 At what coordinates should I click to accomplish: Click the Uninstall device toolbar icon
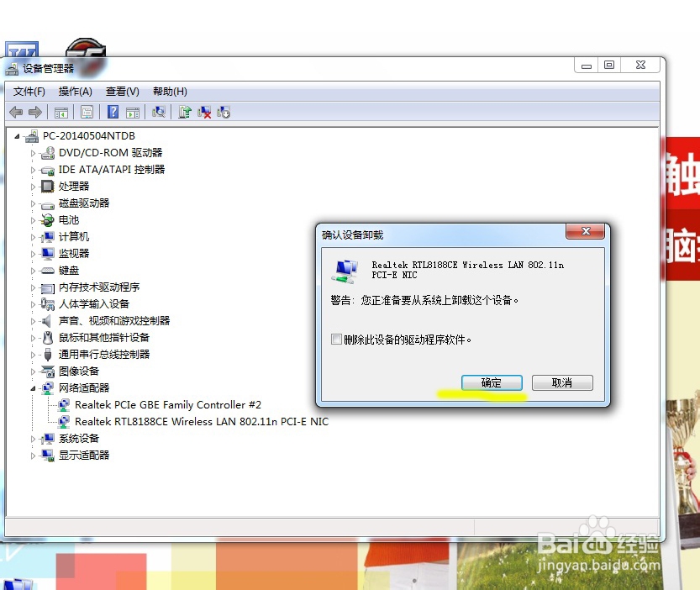[204, 112]
